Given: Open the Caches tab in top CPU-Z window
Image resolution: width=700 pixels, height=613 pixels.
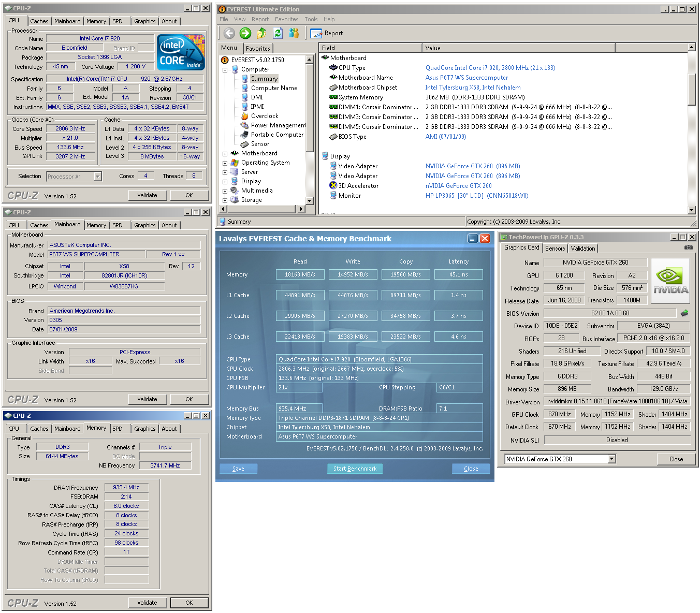Looking at the screenshot, I should tap(39, 21).
